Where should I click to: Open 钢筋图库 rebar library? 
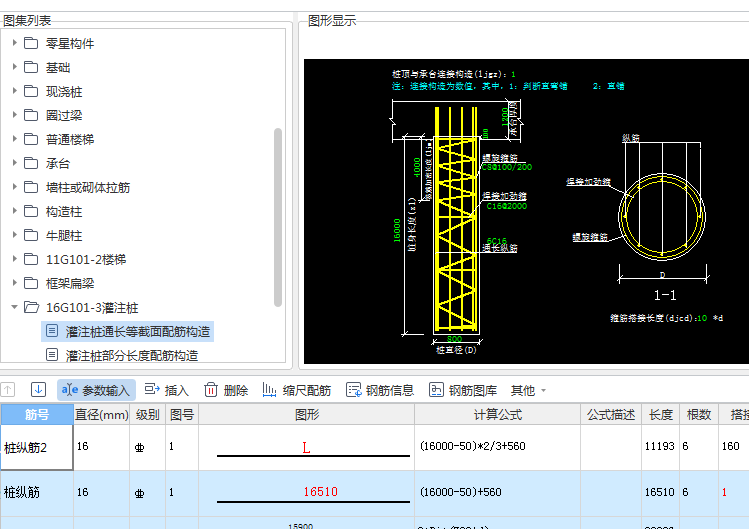click(463, 390)
